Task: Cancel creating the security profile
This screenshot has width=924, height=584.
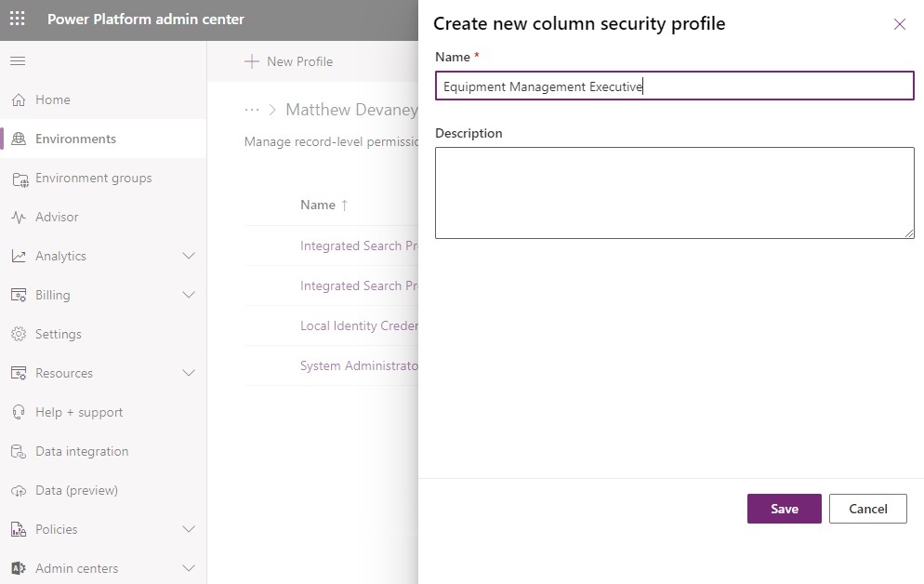Action: [x=867, y=509]
